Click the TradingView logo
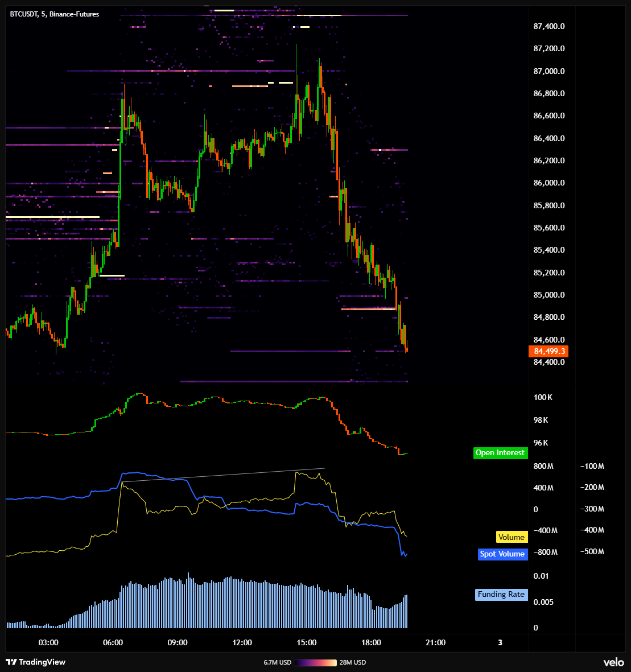631x672 pixels. (36, 662)
